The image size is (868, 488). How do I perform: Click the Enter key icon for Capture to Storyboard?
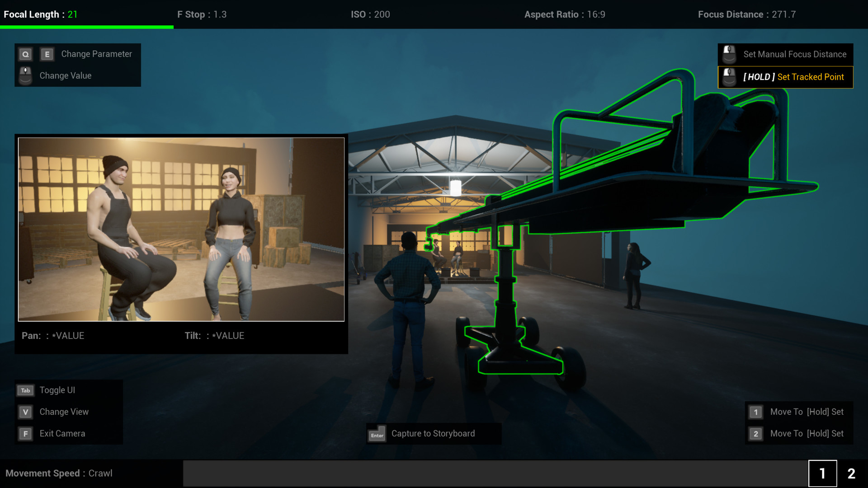pyautogui.click(x=377, y=434)
